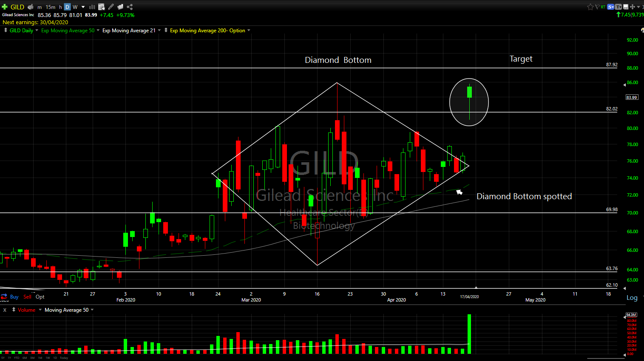
Task: Click the Moving Average 50 volume label
Action: coord(67,310)
